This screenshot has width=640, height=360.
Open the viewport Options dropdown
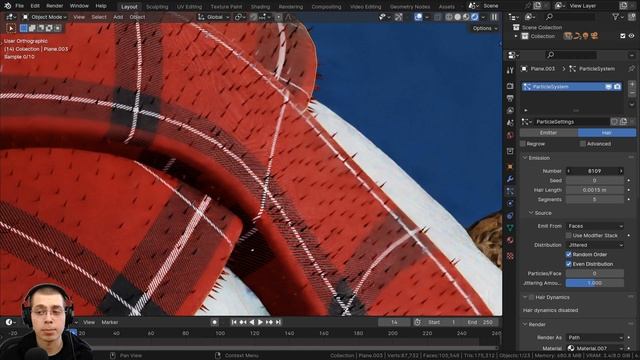pyautogui.click(x=484, y=28)
